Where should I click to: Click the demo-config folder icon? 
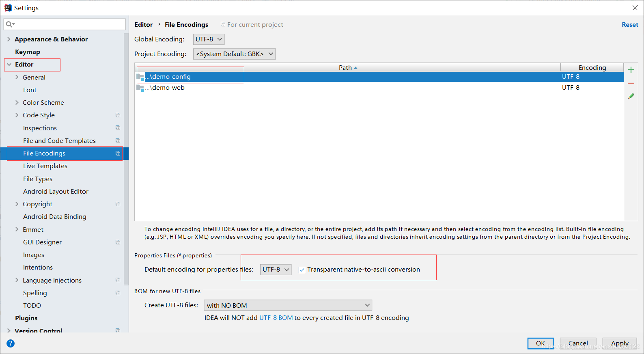tap(140, 77)
